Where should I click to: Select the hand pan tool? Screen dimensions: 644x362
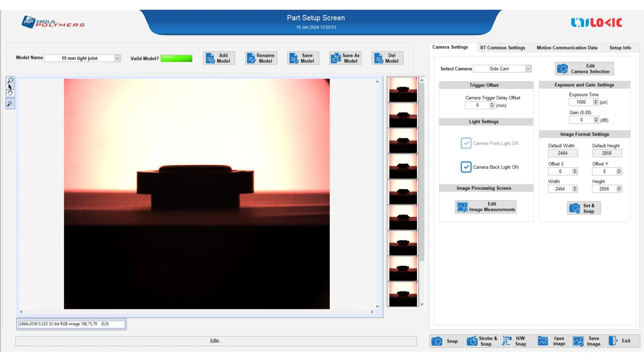coord(10,93)
